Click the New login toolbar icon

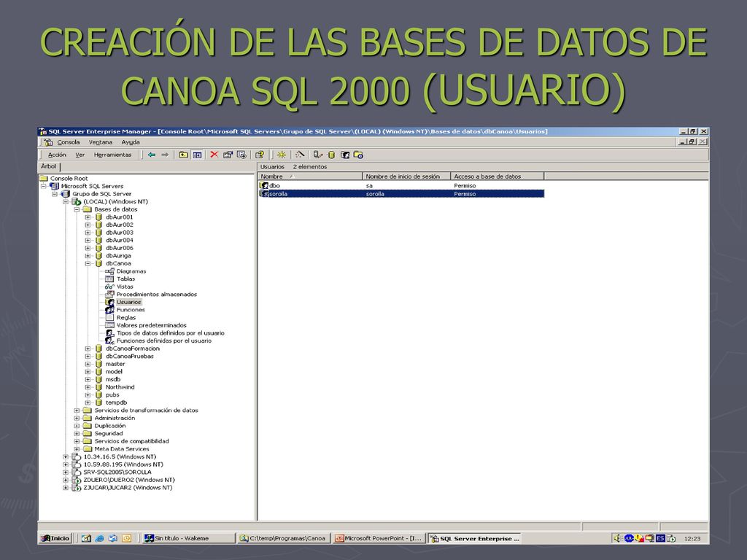(345, 155)
